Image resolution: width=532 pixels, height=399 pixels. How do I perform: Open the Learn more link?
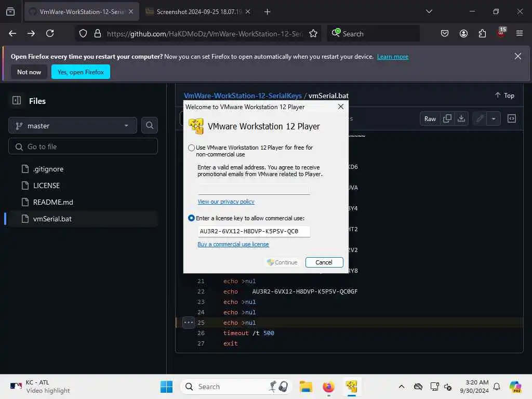393,57
